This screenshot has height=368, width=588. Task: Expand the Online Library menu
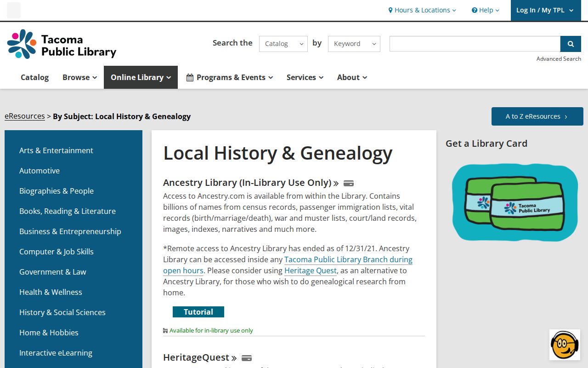coord(141,77)
